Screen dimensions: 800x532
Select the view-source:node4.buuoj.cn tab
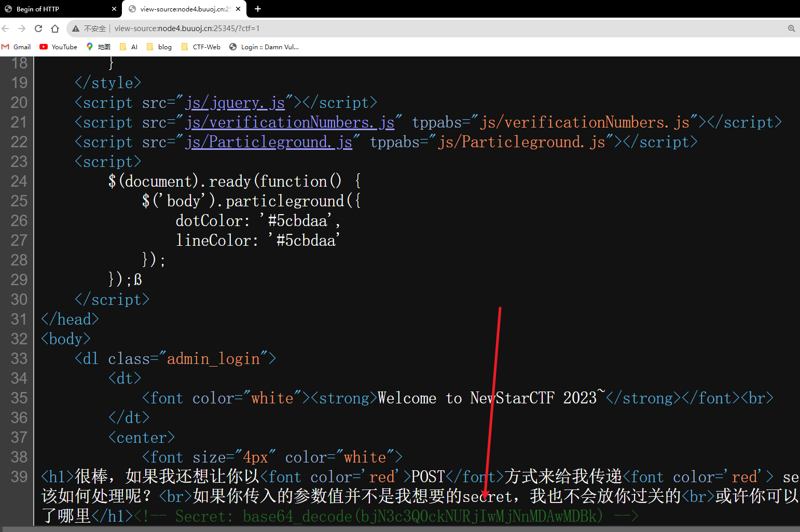(185, 9)
